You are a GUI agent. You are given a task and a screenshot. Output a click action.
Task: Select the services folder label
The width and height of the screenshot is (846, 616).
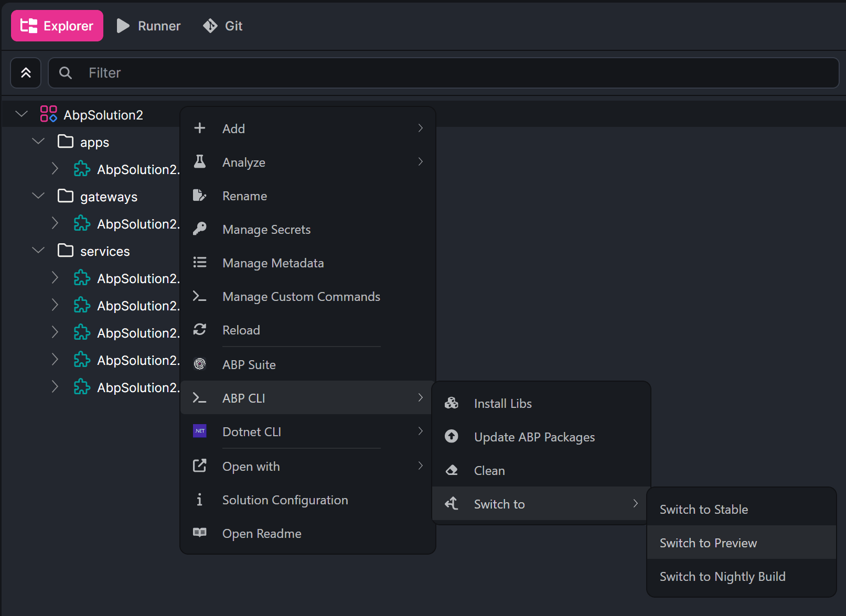pyautogui.click(x=105, y=251)
